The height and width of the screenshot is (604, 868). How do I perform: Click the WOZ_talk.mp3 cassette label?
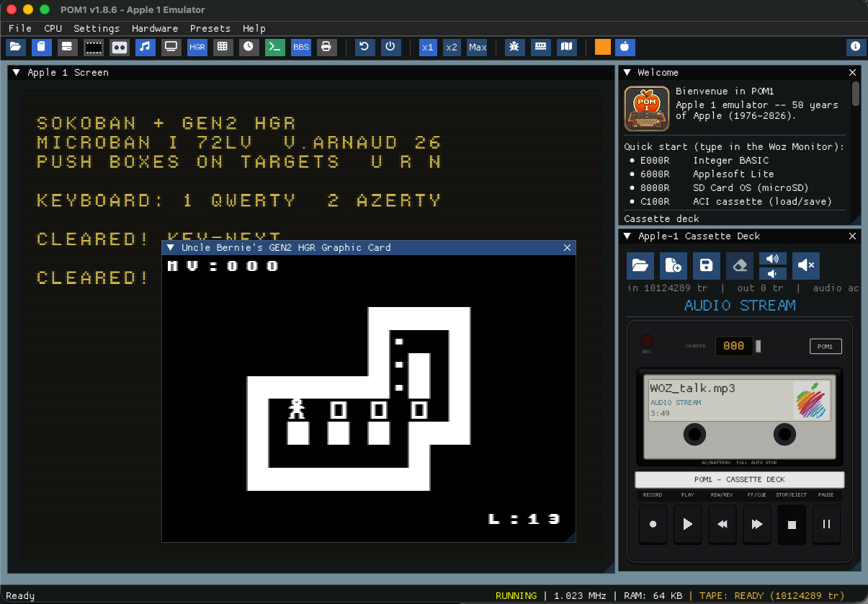739,400
